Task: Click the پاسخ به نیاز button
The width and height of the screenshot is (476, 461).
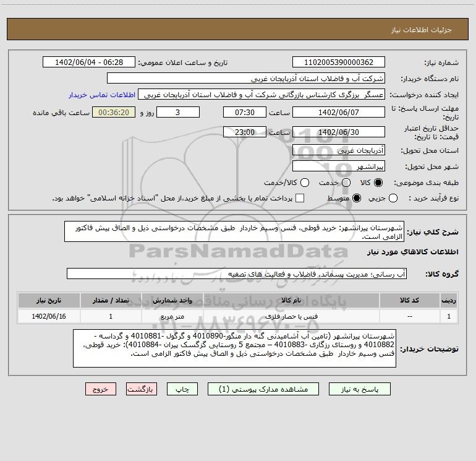Action: coord(360,389)
